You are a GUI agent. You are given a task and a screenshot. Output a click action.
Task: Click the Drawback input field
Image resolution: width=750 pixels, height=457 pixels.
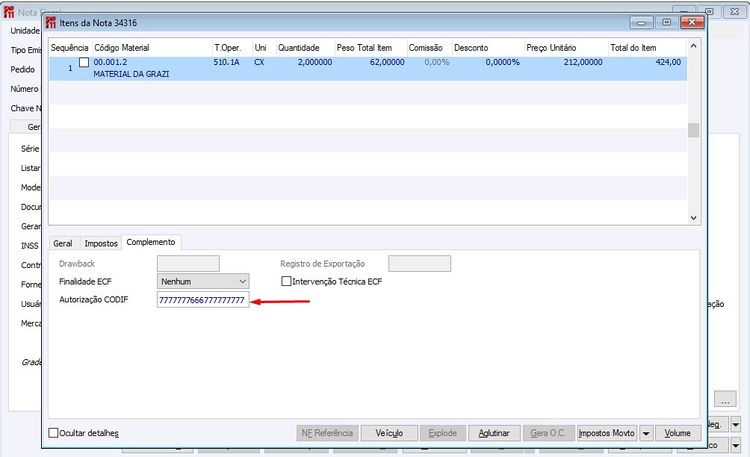[188, 263]
